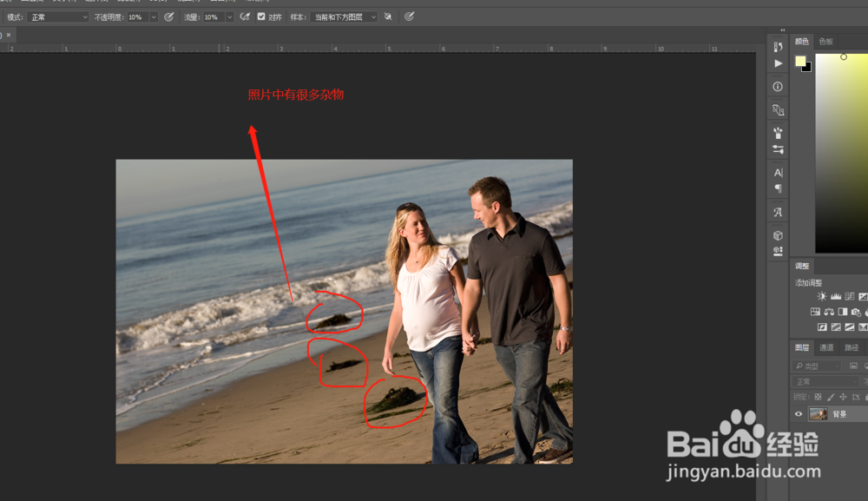This screenshot has width=868, height=501.
Task: Select the 调整 panel tab
Action: [802, 267]
